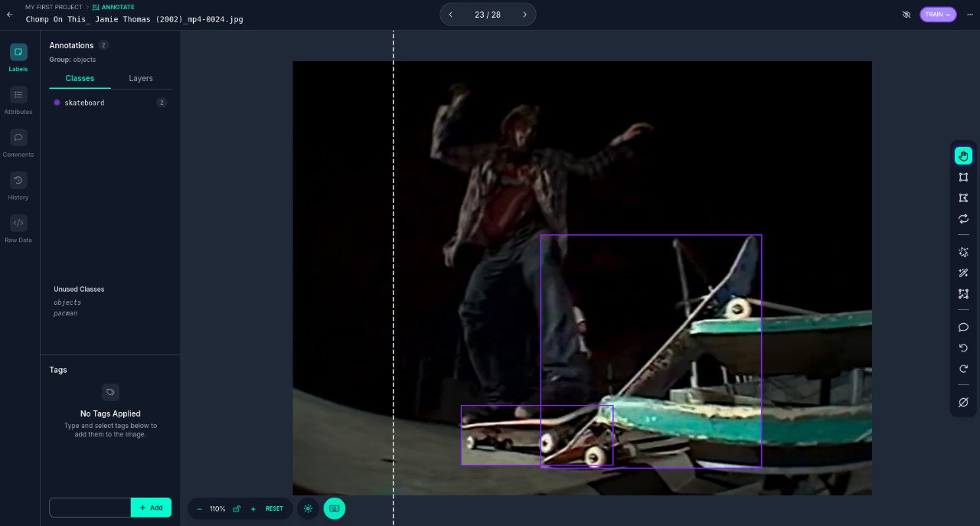Toggle annotation visibility eye icon
Image resolution: width=980 pixels, height=526 pixels.
pyautogui.click(x=906, y=15)
